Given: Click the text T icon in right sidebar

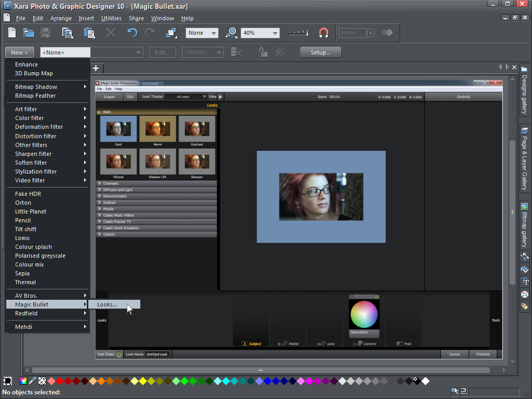Looking at the screenshot, I should pos(525,282).
